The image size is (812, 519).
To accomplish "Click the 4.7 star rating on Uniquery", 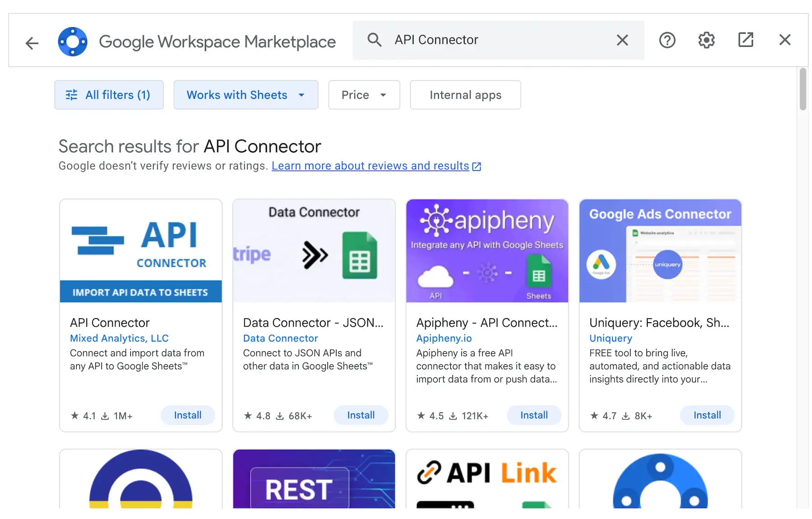I will (x=603, y=416).
